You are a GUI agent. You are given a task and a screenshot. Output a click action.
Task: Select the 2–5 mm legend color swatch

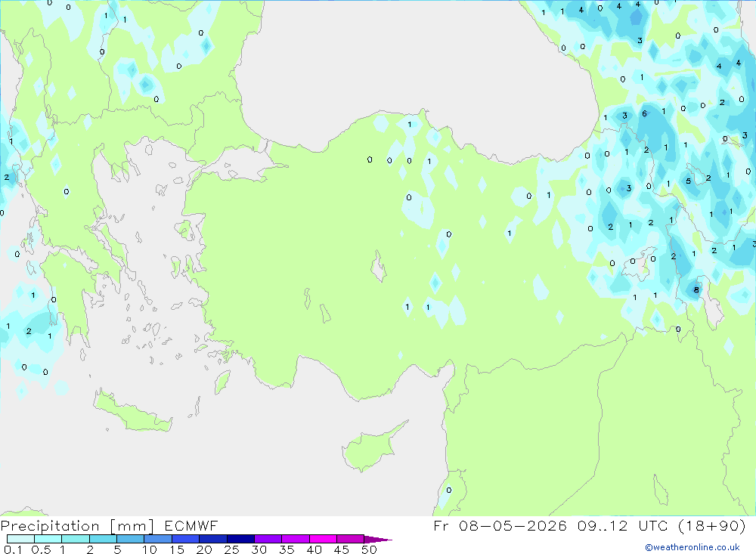point(103,539)
